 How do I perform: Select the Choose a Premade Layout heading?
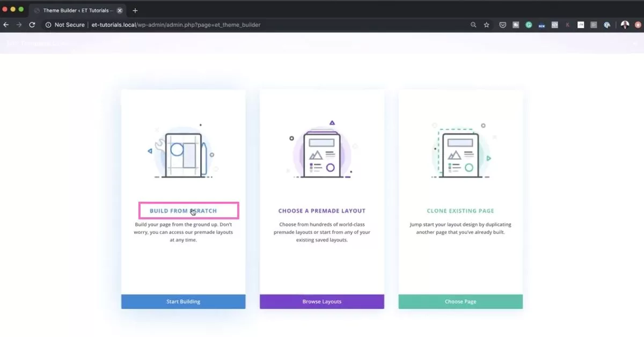(322, 211)
